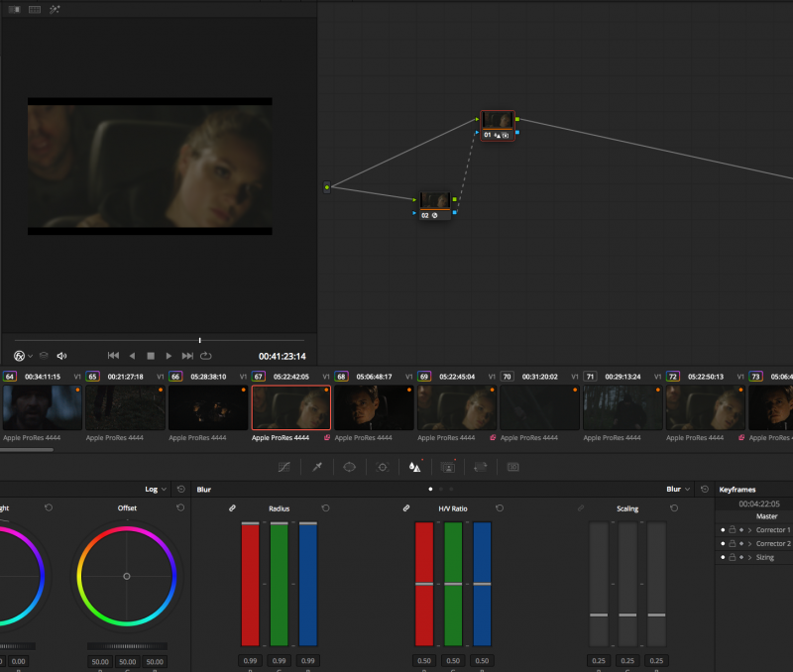Toggle the H/V Ratio channel link

click(405, 508)
